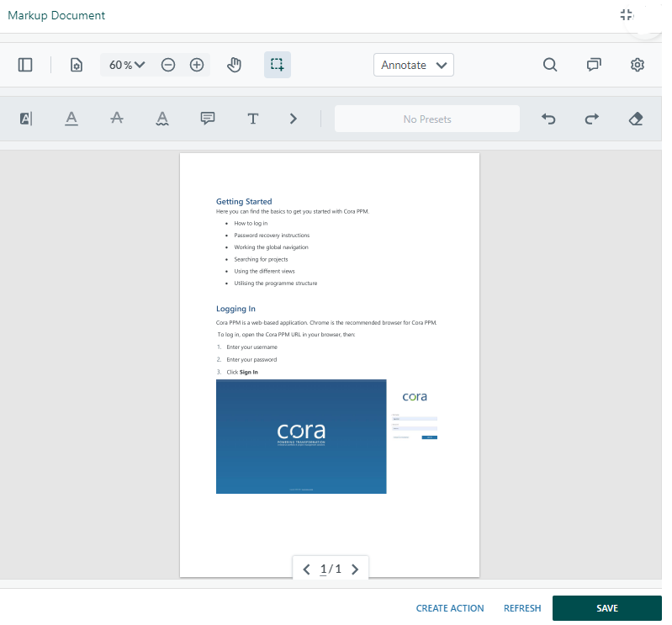Click 'Utilising the programme structure' bullet
Viewport: 672px width, 625px height.
[x=276, y=283]
